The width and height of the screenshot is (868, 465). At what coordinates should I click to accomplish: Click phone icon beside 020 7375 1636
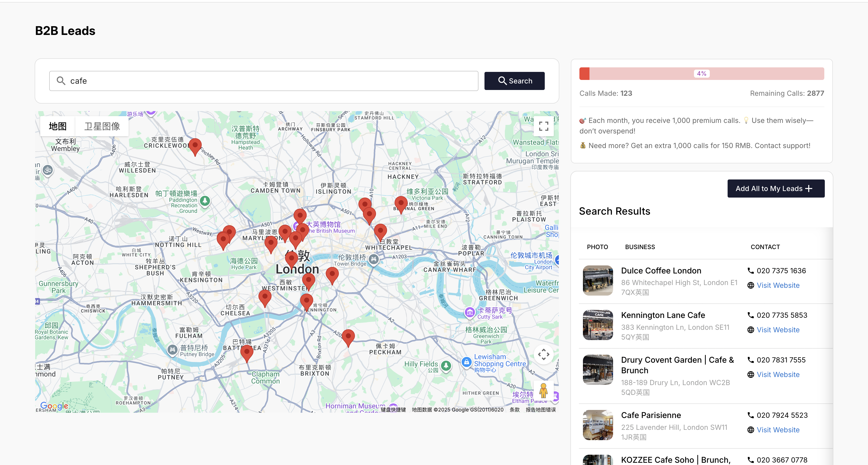coord(750,271)
